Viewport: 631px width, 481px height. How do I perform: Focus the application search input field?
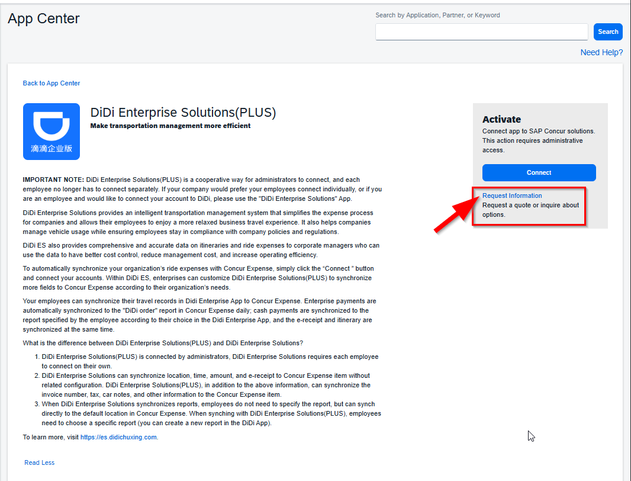coord(481,32)
